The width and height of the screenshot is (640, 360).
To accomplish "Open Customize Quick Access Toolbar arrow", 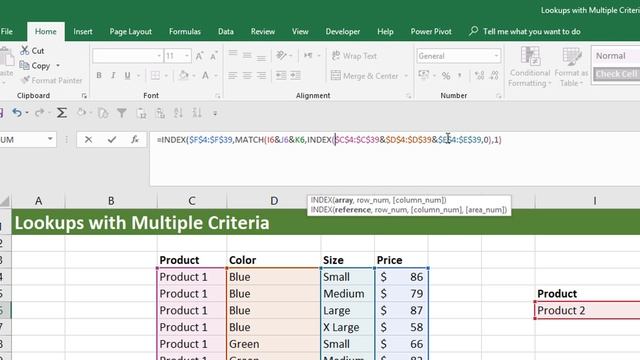I will [x=215, y=113].
